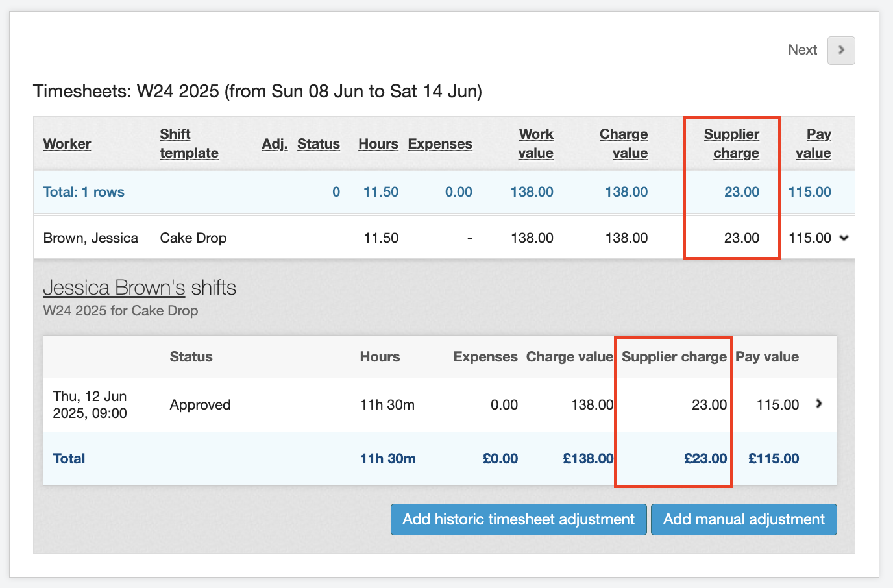Viewport: 893px width, 588px height.
Task: Sort timesheets by Status column
Action: (318, 144)
